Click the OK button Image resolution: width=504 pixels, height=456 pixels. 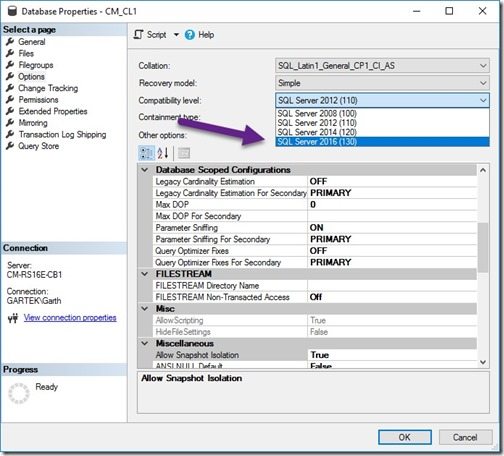tap(405, 437)
